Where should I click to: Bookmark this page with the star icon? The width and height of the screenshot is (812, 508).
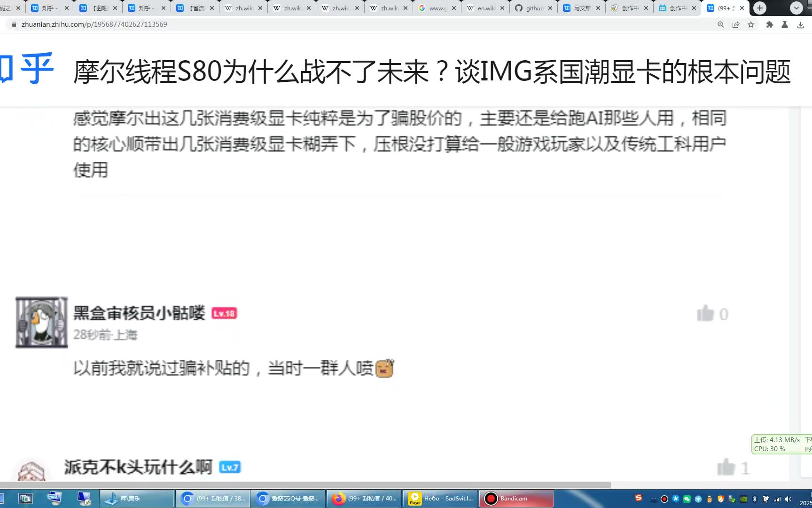[751, 24]
